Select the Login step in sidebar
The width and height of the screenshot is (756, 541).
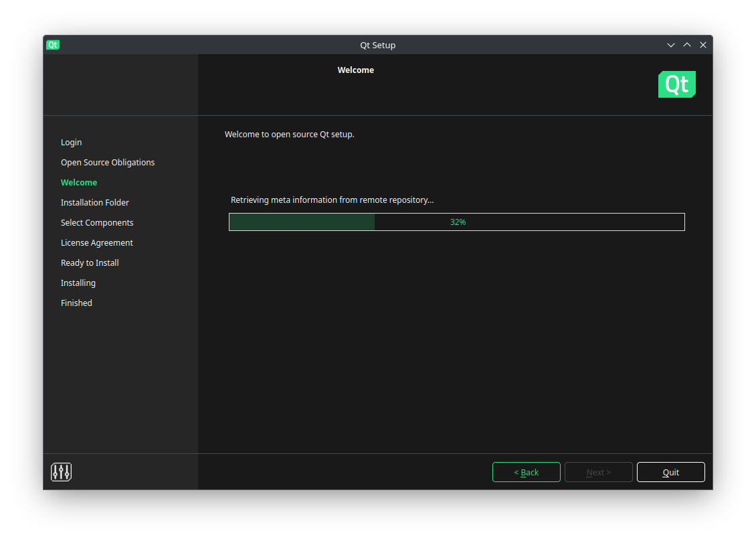pos(72,143)
